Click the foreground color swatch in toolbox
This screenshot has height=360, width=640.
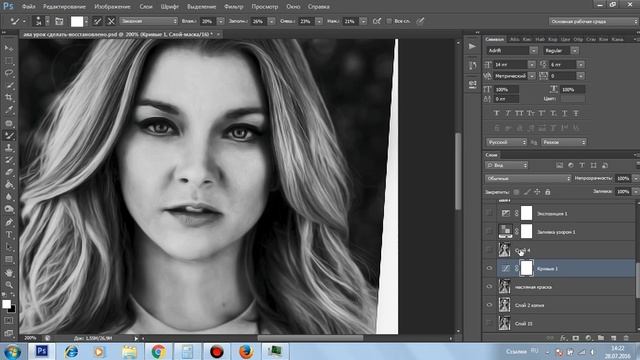pyautogui.click(x=6, y=304)
